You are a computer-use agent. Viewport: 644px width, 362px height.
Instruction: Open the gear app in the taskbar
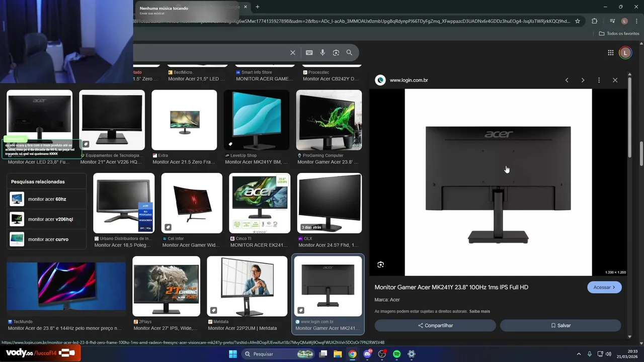pyautogui.click(x=412, y=354)
